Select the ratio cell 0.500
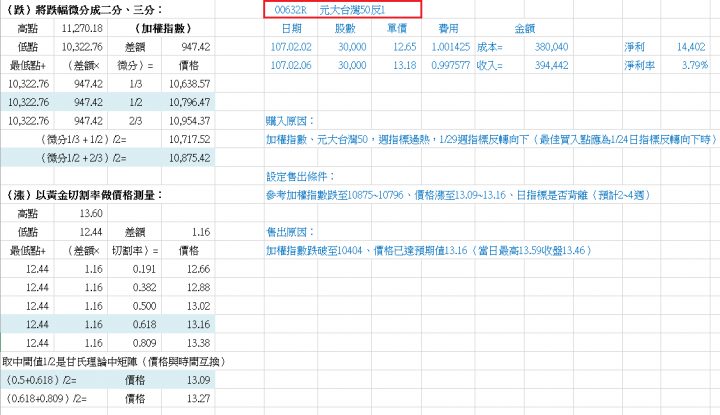The height and width of the screenshot is (415, 720). coord(144,306)
